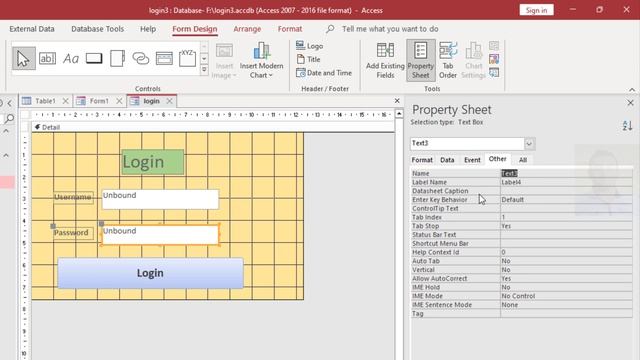This screenshot has height=360, width=640.
Task: Open the All tab in Property Sheet
Action: 523,160
